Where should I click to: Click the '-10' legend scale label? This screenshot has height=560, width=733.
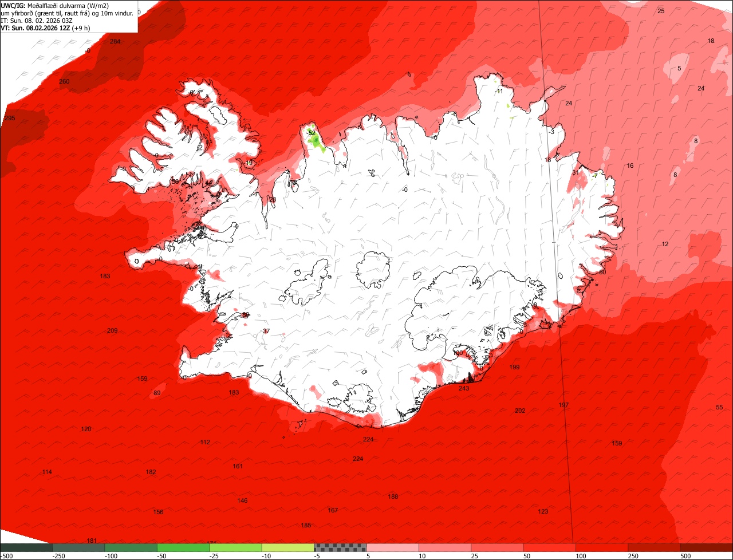click(267, 556)
